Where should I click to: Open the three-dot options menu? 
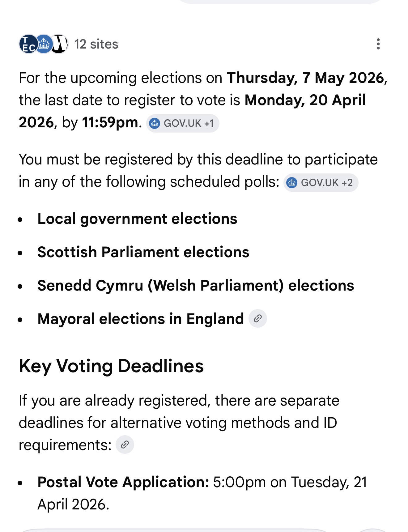(x=378, y=44)
